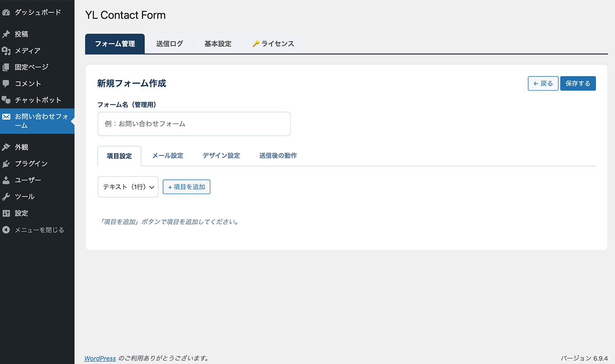Click the フォーム名 input field
Image resolution: width=615 pixels, height=364 pixels.
(x=194, y=124)
